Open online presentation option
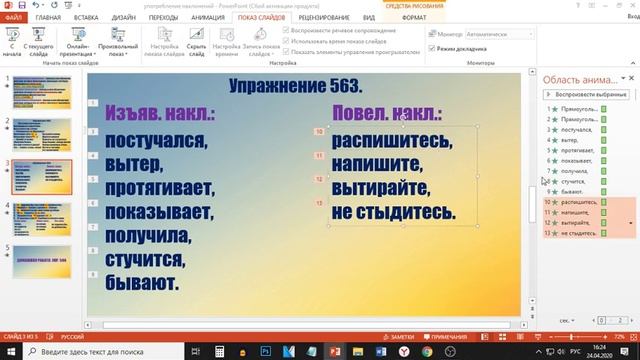This screenshot has height=360, width=640. [78, 42]
